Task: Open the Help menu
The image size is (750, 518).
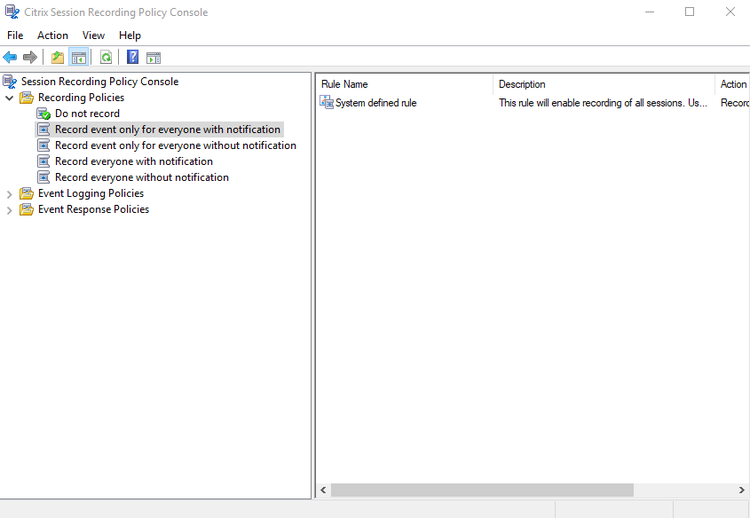Action: [x=130, y=35]
